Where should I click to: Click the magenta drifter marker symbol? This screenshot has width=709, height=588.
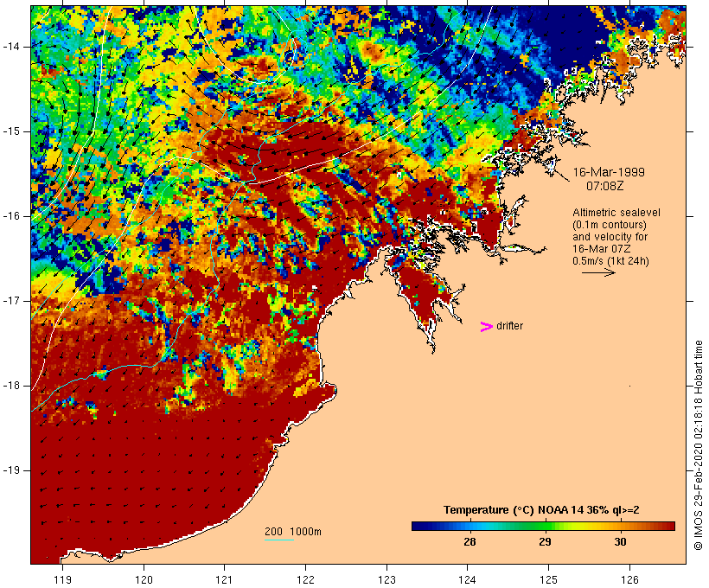pos(487,327)
